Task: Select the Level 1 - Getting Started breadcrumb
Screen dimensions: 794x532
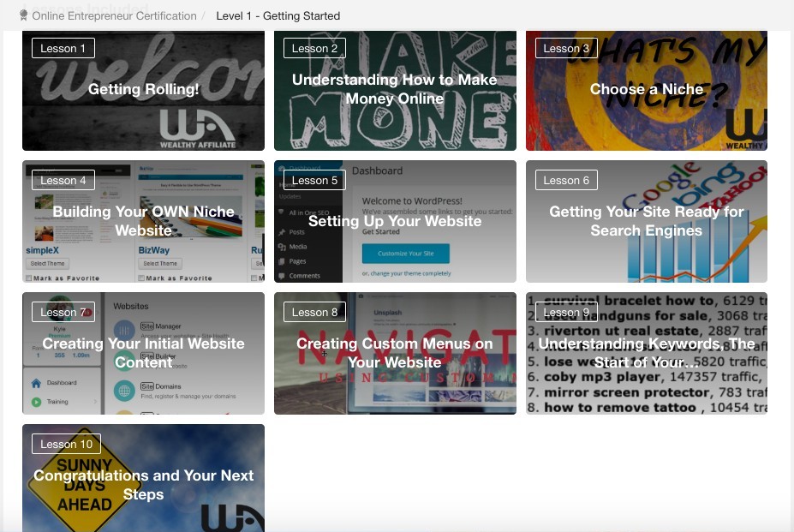Action: pyautogui.click(x=278, y=15)
